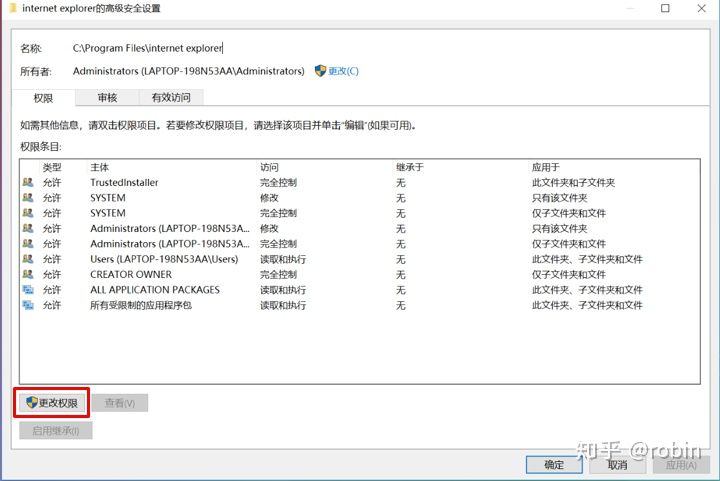Click 无 in the ALL APPLICATION PACKAGES row

click(x=400, y=290)
